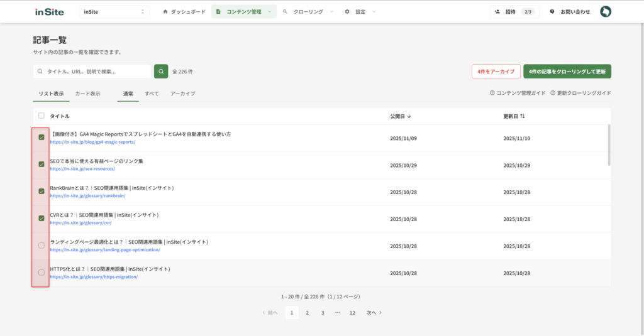644x336 pixels.
Task: Click the contact help icon
Action: [552, 12]
